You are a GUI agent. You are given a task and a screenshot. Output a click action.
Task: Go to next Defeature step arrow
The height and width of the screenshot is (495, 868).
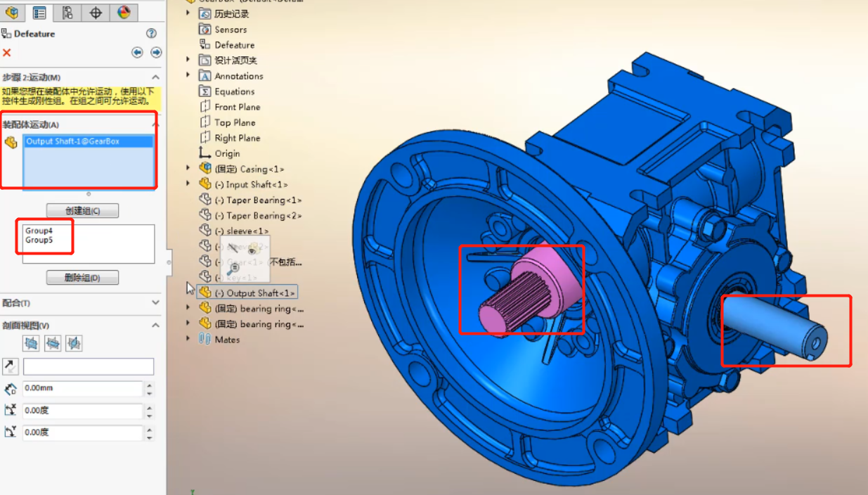click(156, 53)
